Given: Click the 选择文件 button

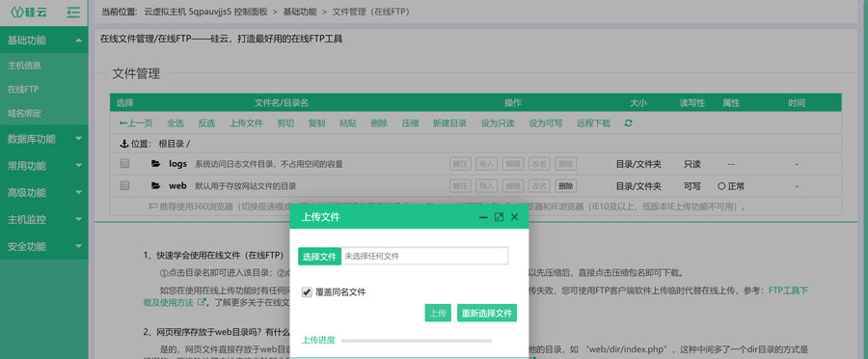Looking at the screenshot, I should pyautogui.click(x=320, y=256).
